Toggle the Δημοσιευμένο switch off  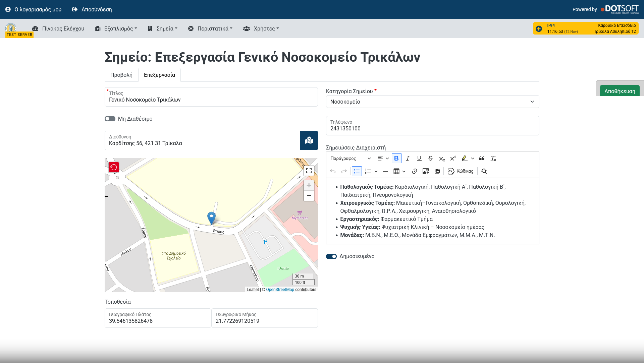(331, 256)
